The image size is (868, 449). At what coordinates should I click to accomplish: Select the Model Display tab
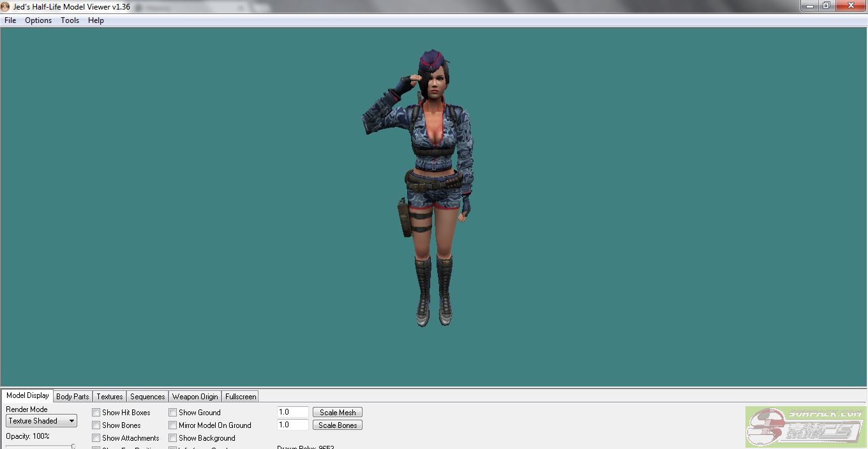click(27, 395)
